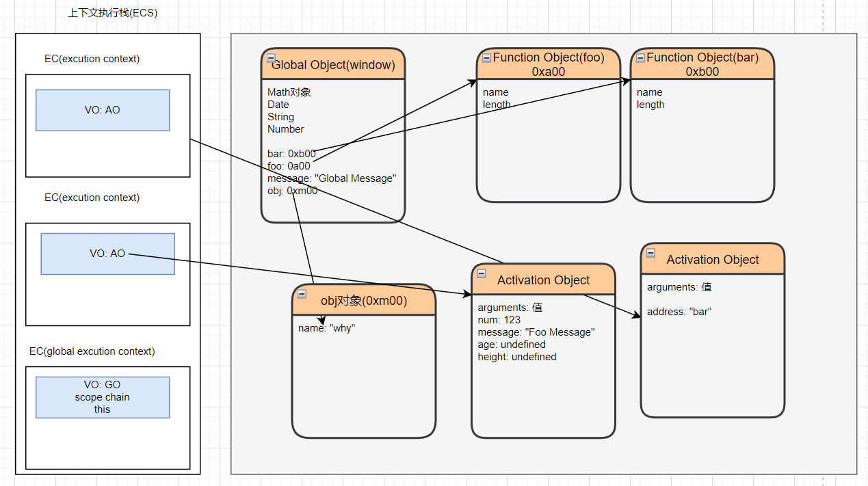The width and height of the screenshot is (868, 486).
Task: Click the obj: 0xm00 entry
Action: pos(292,191)
